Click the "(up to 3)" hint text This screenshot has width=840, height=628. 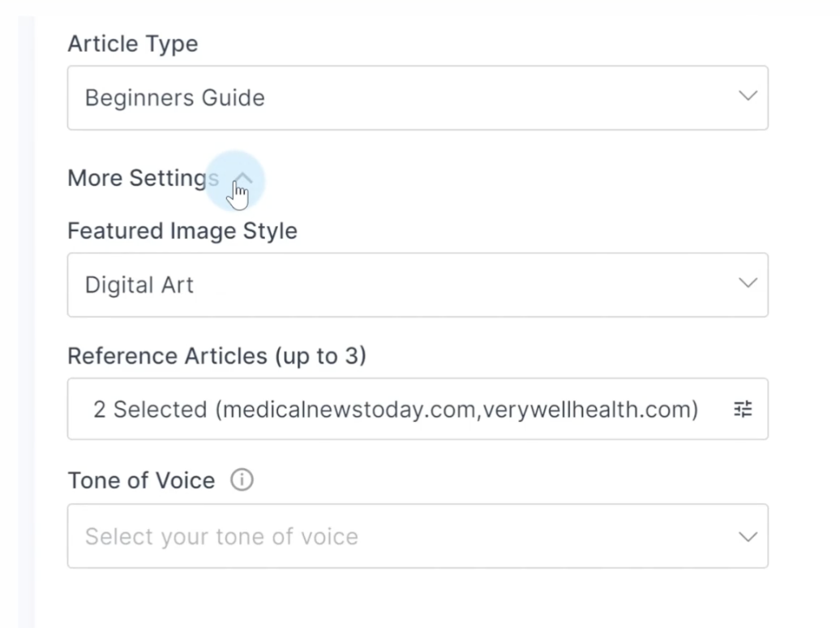click(x=319, y=356)
